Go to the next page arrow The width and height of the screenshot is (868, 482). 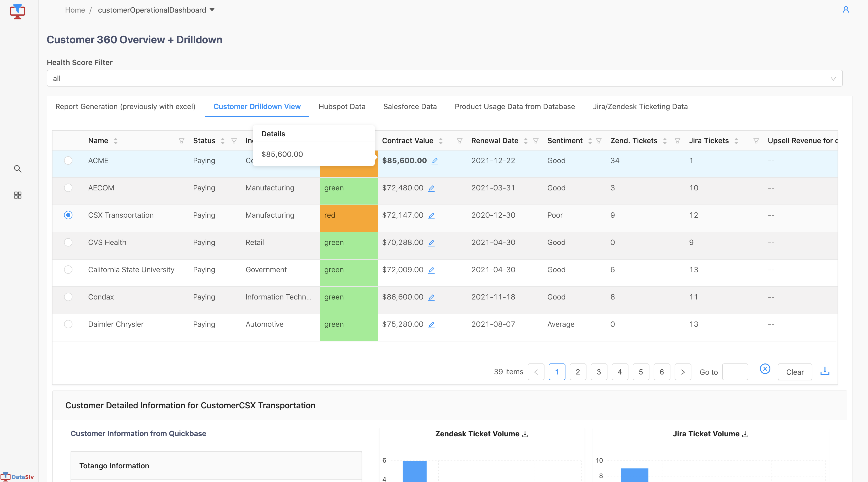(x=683, y=372)
